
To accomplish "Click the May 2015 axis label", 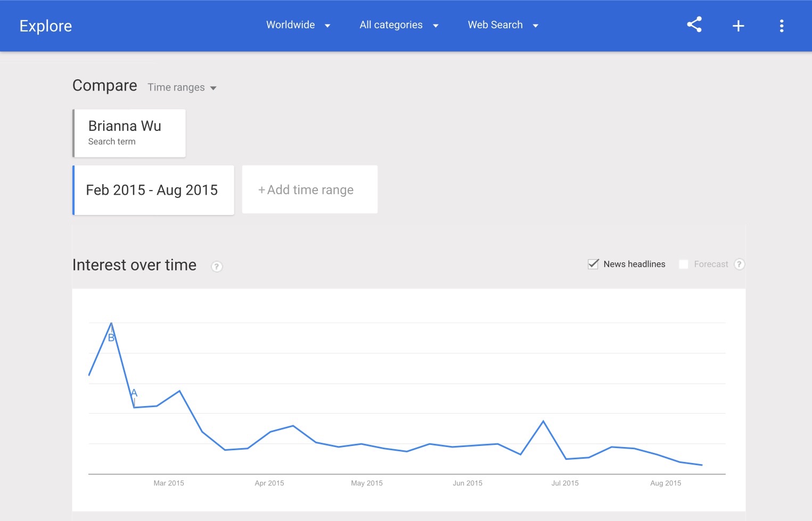I will [367, 483].
